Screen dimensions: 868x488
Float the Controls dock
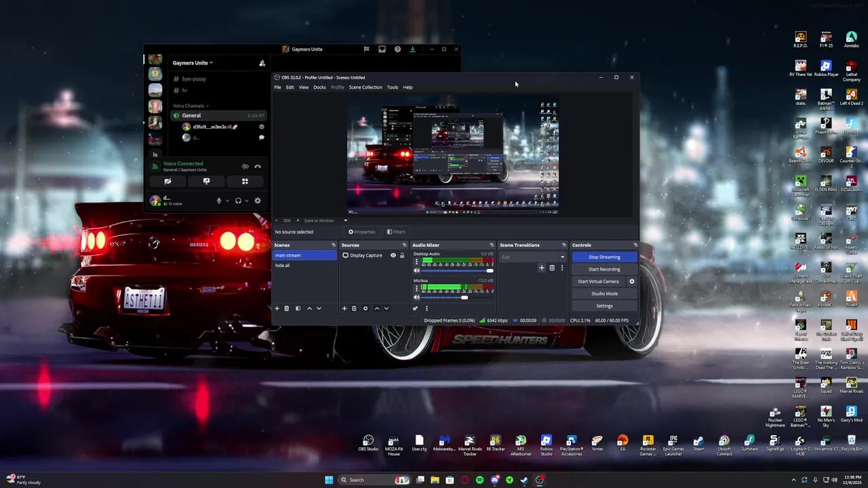tap(635, 245)
